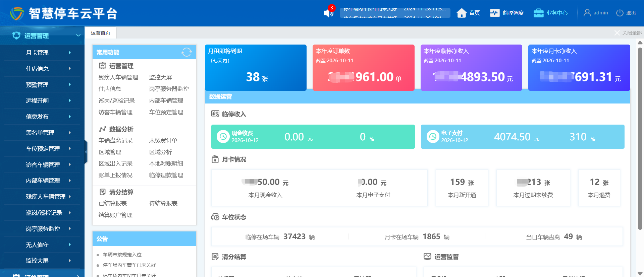
Task: Click the 运营监管 section icon
Action: 427,257
